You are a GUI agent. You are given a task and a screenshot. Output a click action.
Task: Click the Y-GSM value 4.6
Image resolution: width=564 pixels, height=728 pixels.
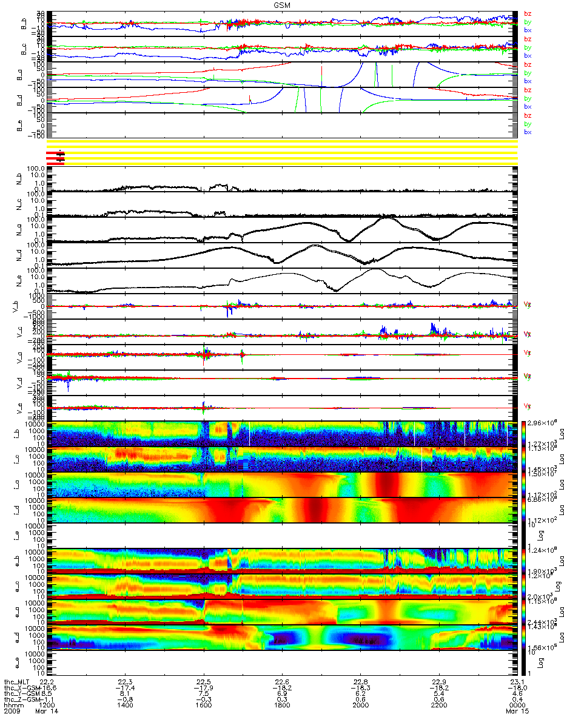[x=516, y=694]
